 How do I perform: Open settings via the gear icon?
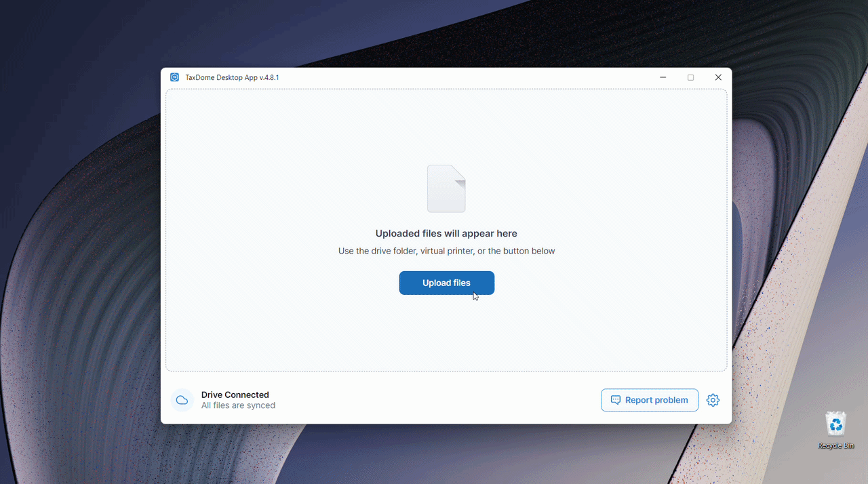click(713, 400)
